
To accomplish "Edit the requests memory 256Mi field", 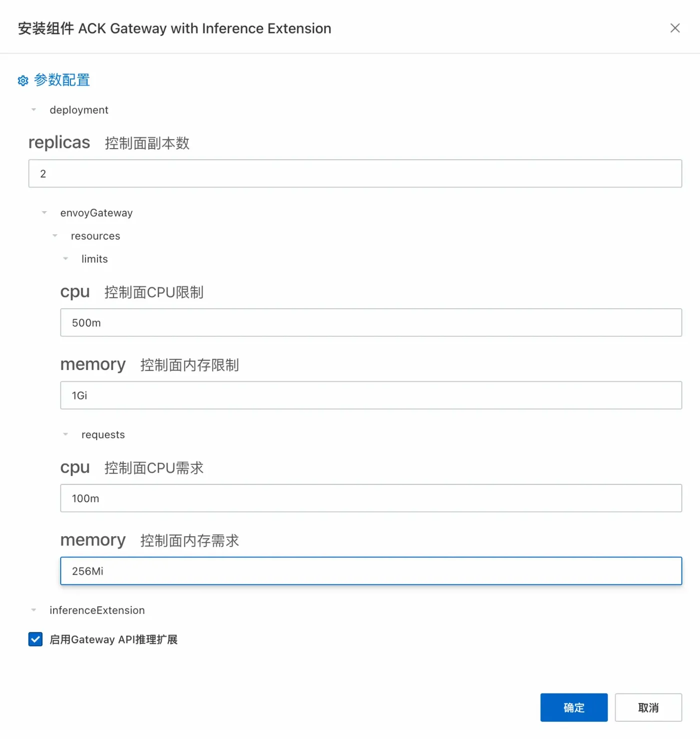I will [x=371, y=571].
